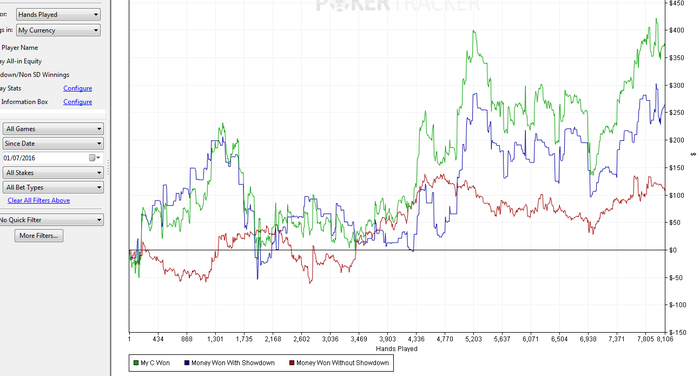Expand the Since Date dropdown
This screenshot has width=700, height=376.
pos(53,143)
